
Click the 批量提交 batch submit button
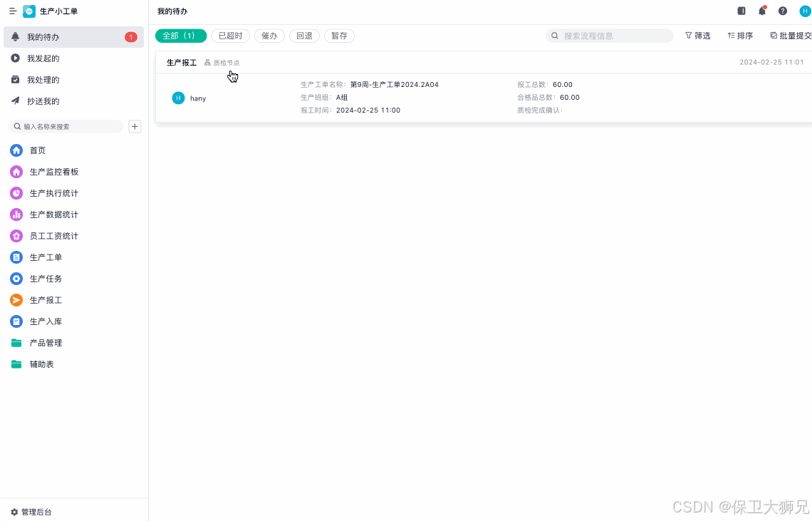791,36
